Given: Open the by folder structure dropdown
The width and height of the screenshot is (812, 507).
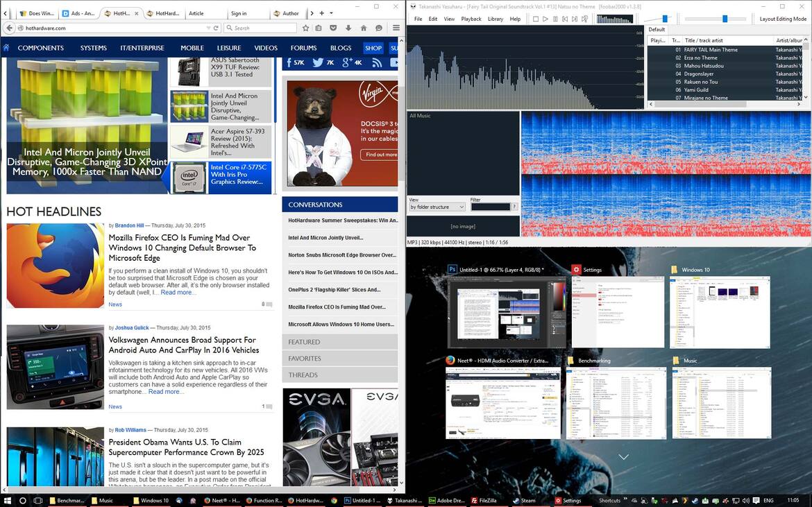Looking at the screenshot, I should coord(437,207).
